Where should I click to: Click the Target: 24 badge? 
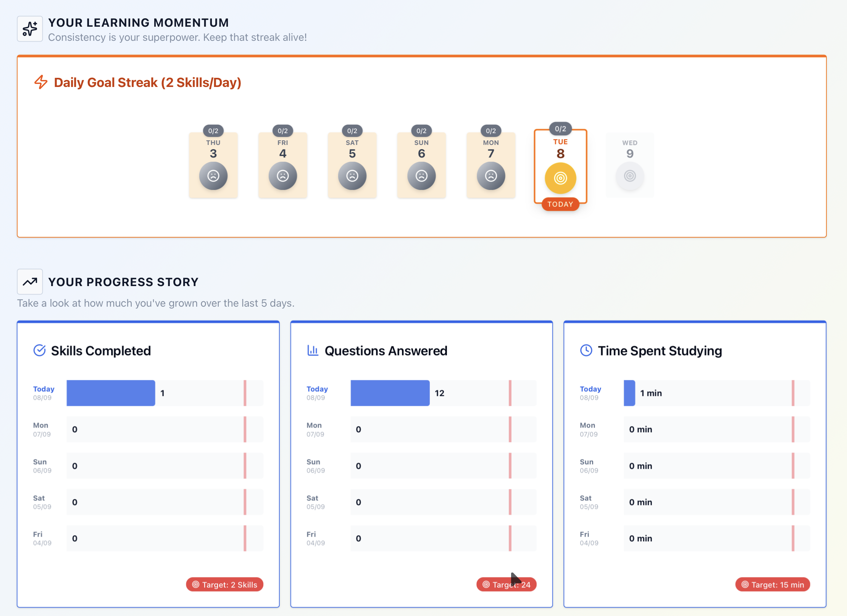tap(507, 584)
